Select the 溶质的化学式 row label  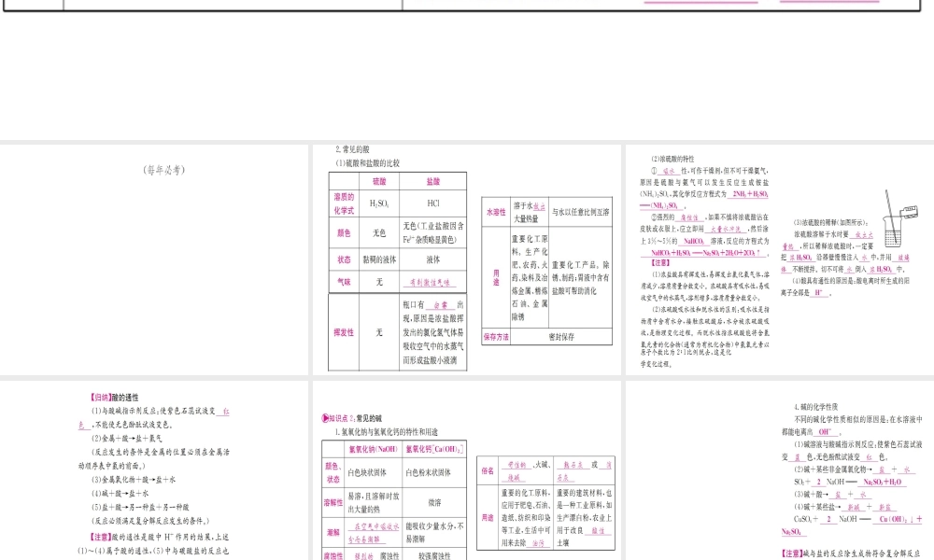click(x=344, y=203)
